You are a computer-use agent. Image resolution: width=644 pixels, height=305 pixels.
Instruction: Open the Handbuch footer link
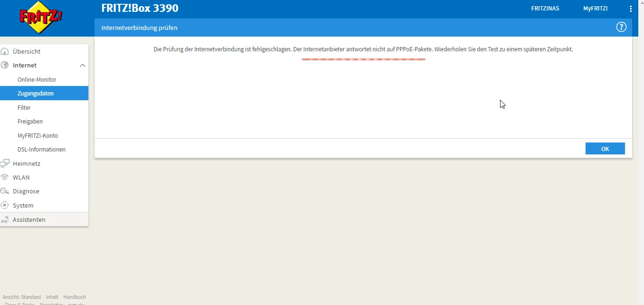click(x=75, y=297)
